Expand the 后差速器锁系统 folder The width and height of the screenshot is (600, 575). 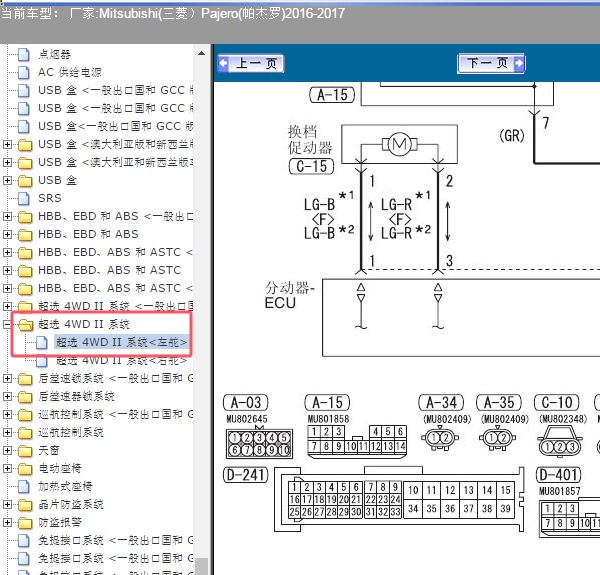(7, 396)
